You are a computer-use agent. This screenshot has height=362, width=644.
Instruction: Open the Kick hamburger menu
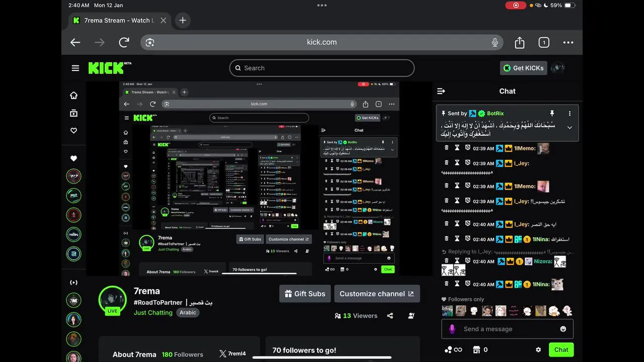[75, 68]
